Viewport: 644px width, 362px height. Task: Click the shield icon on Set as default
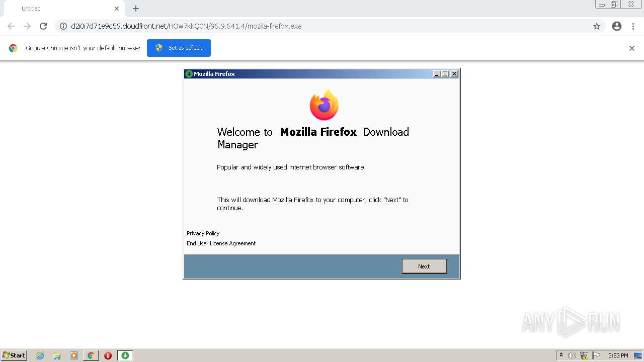(159, 48)
